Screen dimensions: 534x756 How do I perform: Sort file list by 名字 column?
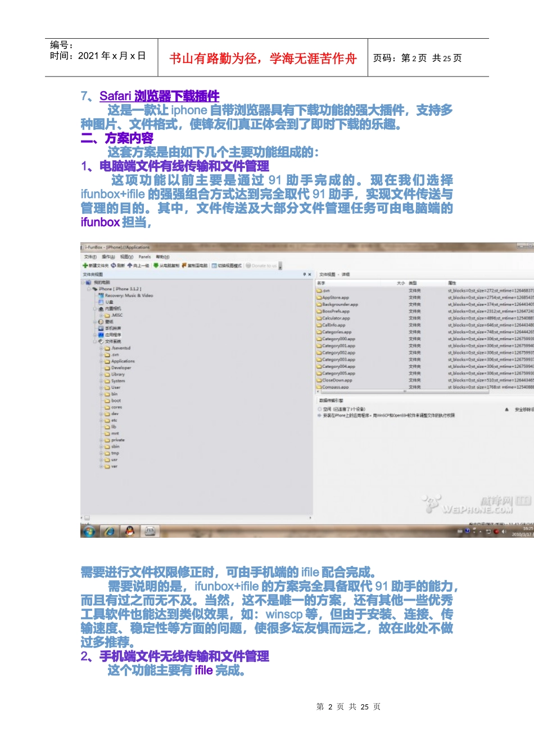click(322, 283)
